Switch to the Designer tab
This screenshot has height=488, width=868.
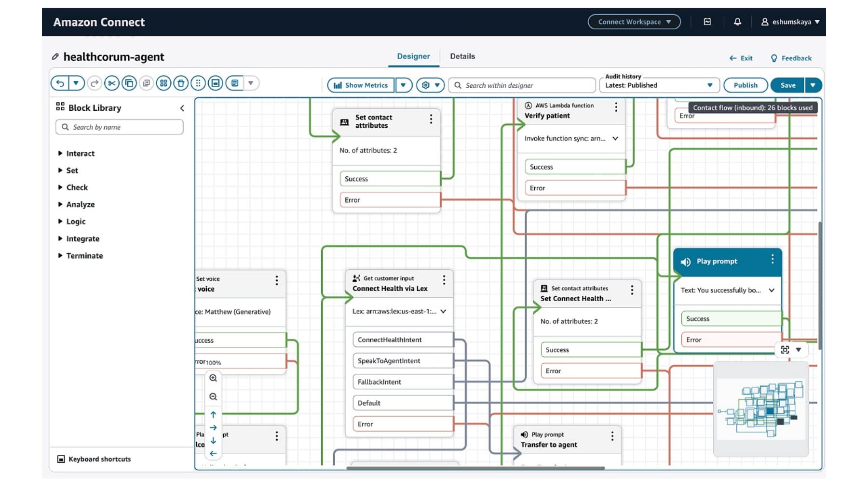[413, 56]
